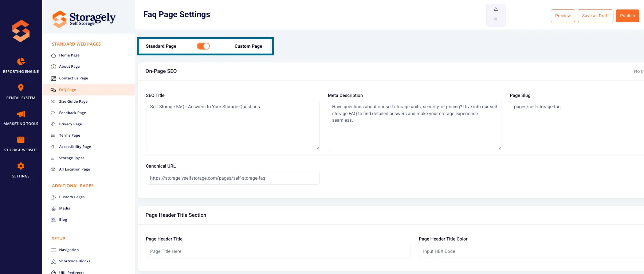The width and height of the screenshot is (644, 274).
Task: Click the Standard Page label
Action: 161,46
